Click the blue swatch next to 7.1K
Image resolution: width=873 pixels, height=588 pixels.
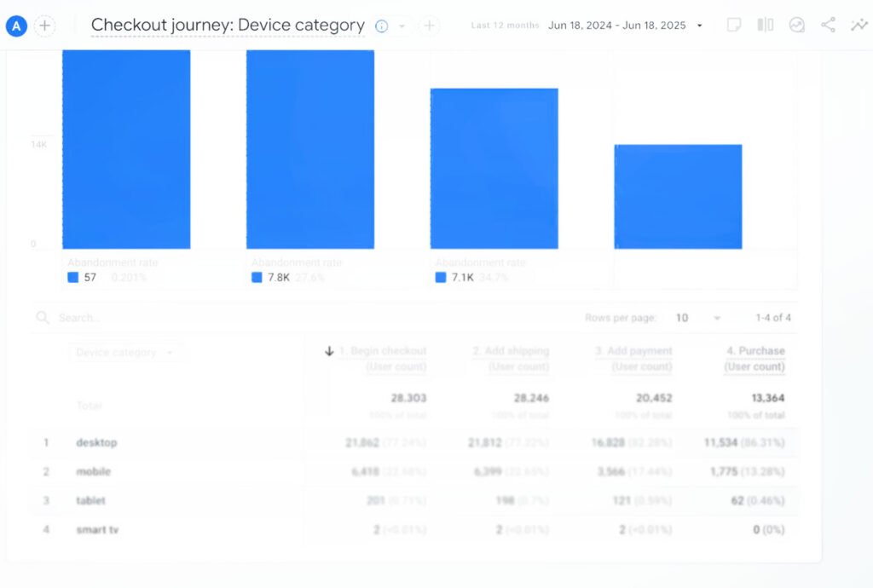point(441,277)
